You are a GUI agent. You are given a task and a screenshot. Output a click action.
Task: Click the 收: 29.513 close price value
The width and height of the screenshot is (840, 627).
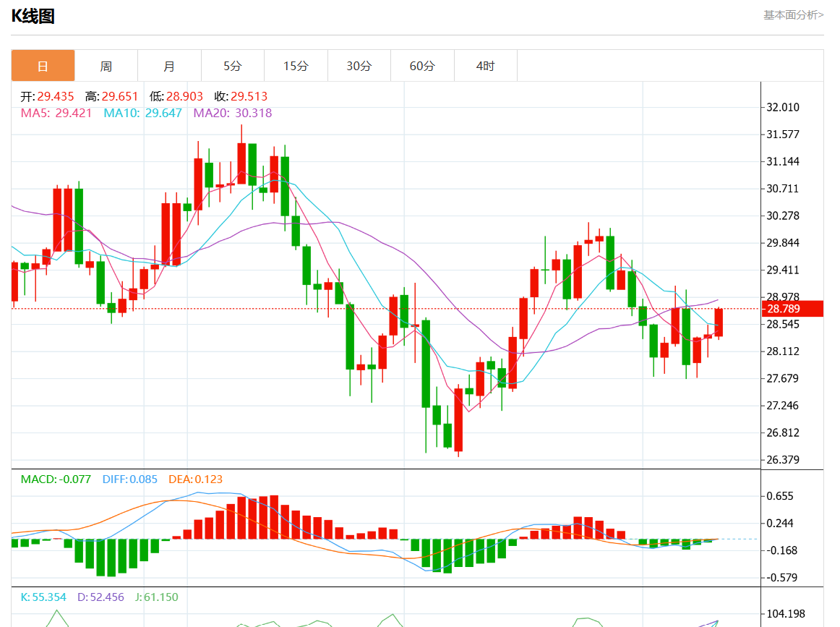[x=241, y=96]
